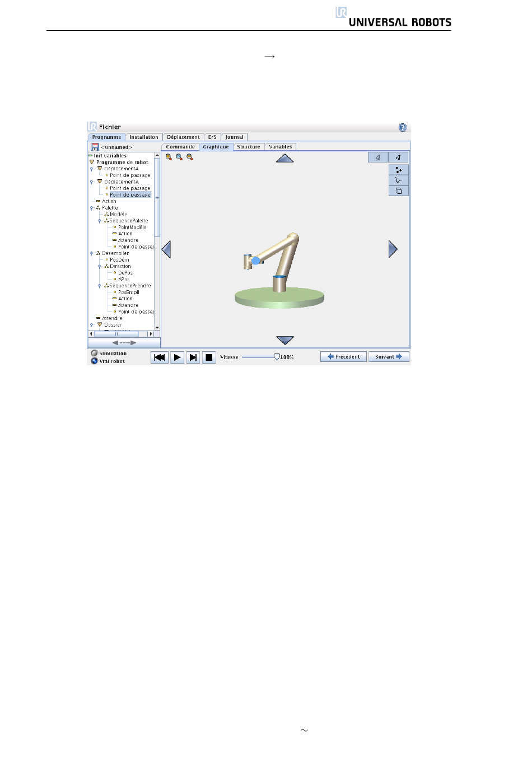Click the Vitesse speed slider handle

pyautogui.click(x=277, y=357)
